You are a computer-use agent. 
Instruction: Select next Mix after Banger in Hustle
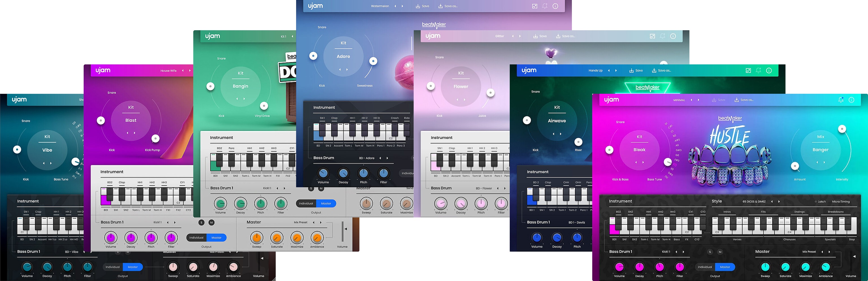point(824,162)
